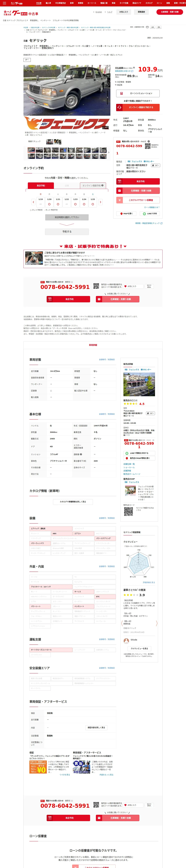This screenshot has width=186, height=868.
Task: Click the help icon next to オンライン商談予約 tab
Action: 103,185
